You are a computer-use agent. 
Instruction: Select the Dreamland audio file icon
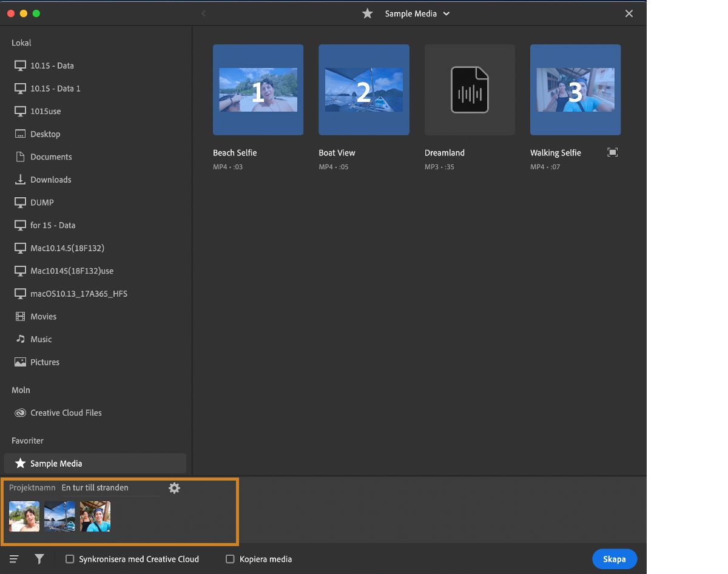(x=470, y=90)
